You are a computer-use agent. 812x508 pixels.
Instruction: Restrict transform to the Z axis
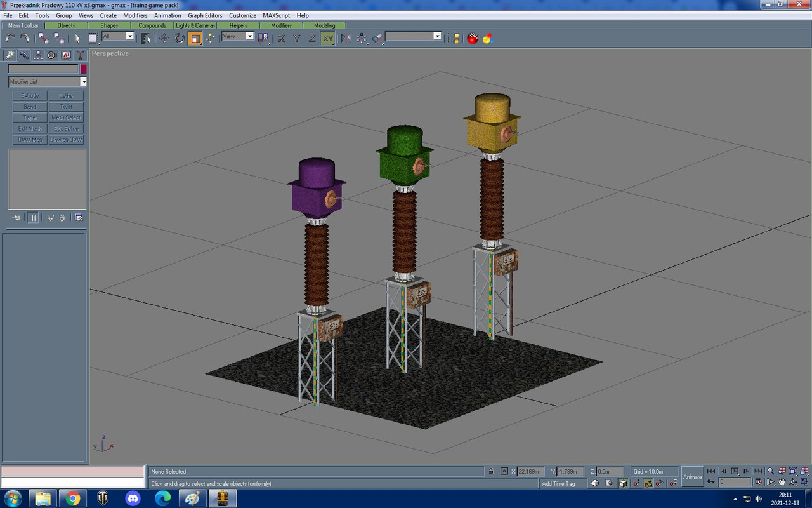pyautogui.click(x=312, y=39)
